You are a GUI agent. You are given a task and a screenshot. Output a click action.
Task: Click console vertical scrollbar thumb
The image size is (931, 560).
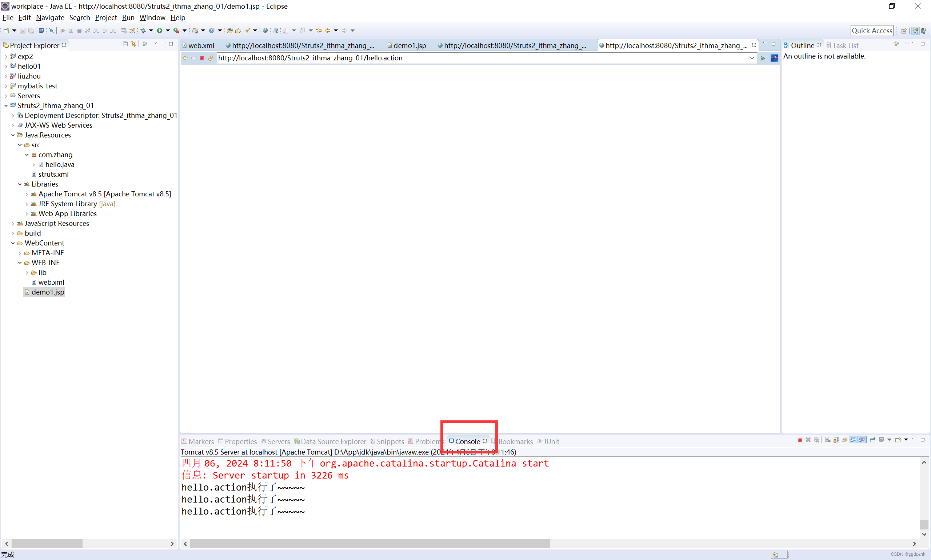(x=924, y=524)
